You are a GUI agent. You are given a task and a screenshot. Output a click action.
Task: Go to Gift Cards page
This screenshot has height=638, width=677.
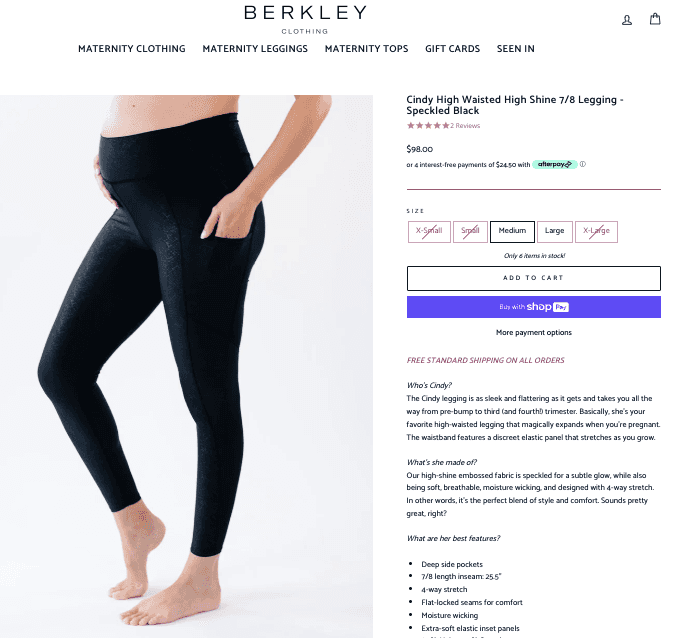tap(452, 49)
